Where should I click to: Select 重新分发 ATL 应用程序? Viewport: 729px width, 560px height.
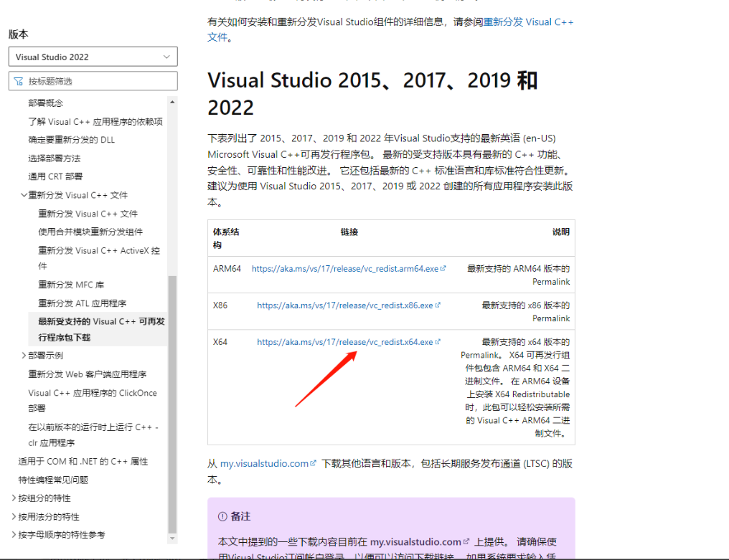pyautogui.click(x=83, y=303)
